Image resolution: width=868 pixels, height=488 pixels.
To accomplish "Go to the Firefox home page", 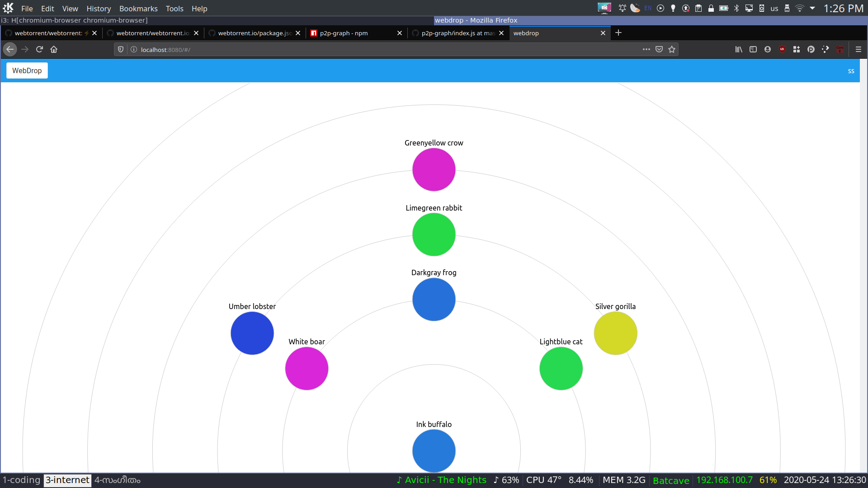I will click(x=54, y=49).
